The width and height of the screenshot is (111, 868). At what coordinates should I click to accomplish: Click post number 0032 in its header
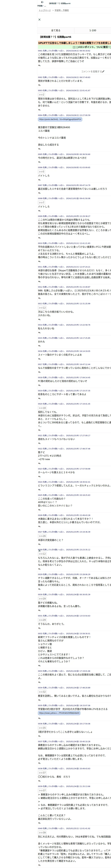click(40, 633)
